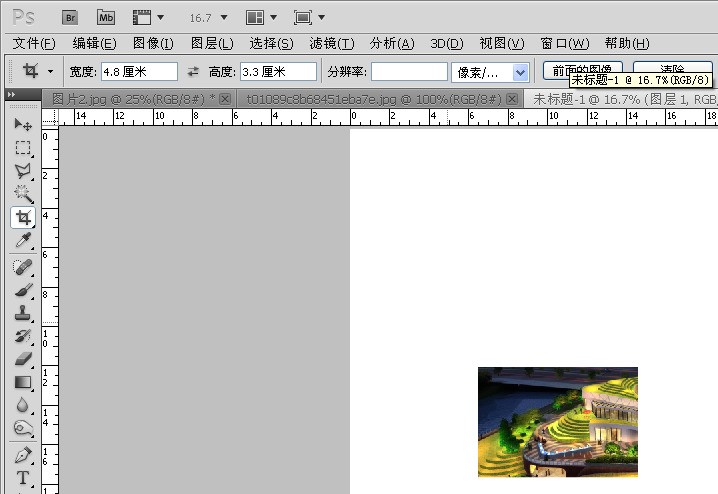Image resolution: width=718 pixels, height=494 pixels.
Task: Select the History Brush tool
Action: coord(23,336)
